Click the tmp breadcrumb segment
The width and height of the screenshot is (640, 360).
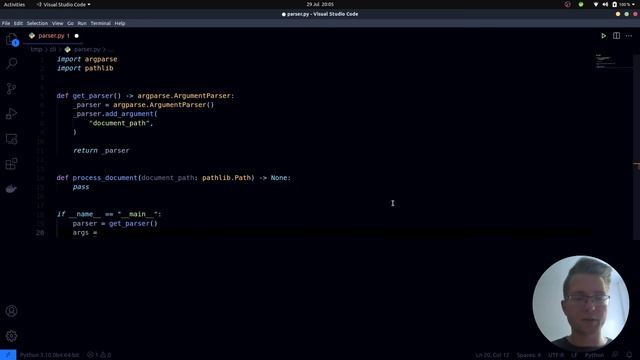36,49
